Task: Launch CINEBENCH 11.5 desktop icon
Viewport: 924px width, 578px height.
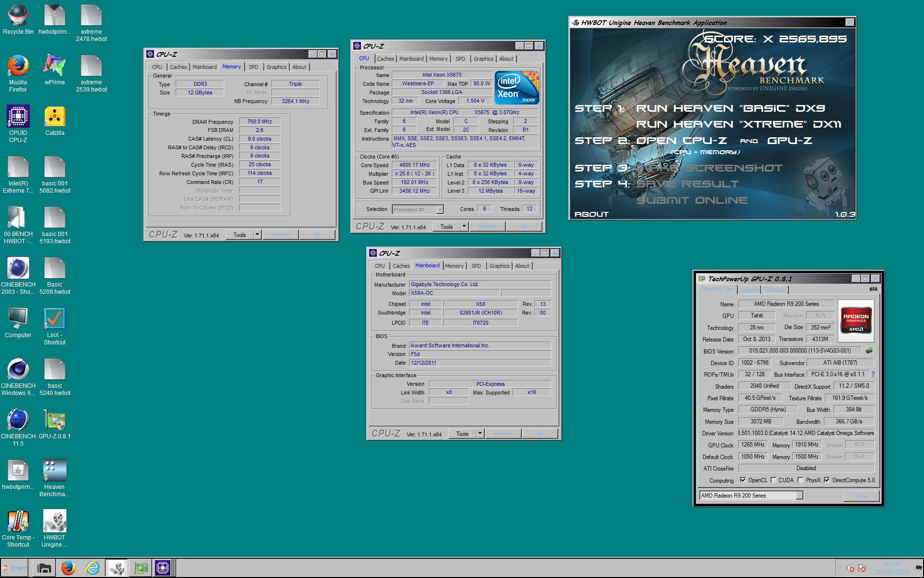Action: (18, 427)
